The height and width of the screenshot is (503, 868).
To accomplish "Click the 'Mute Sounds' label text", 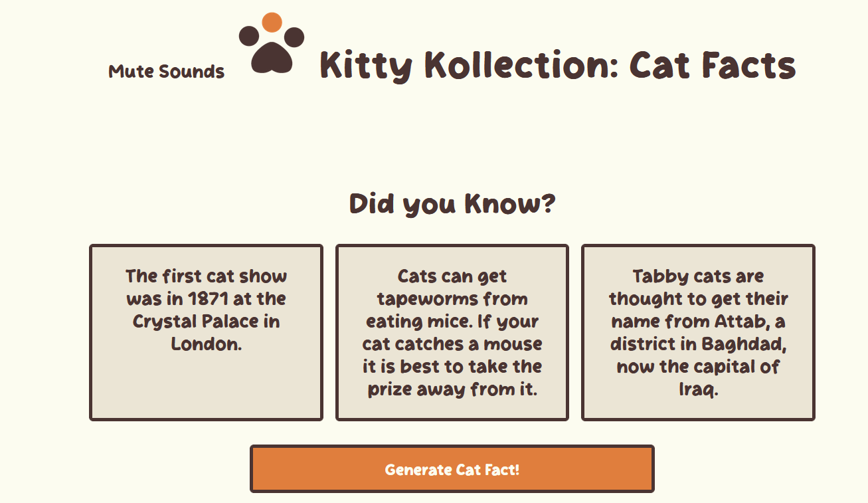I will [x=166, y=71].
